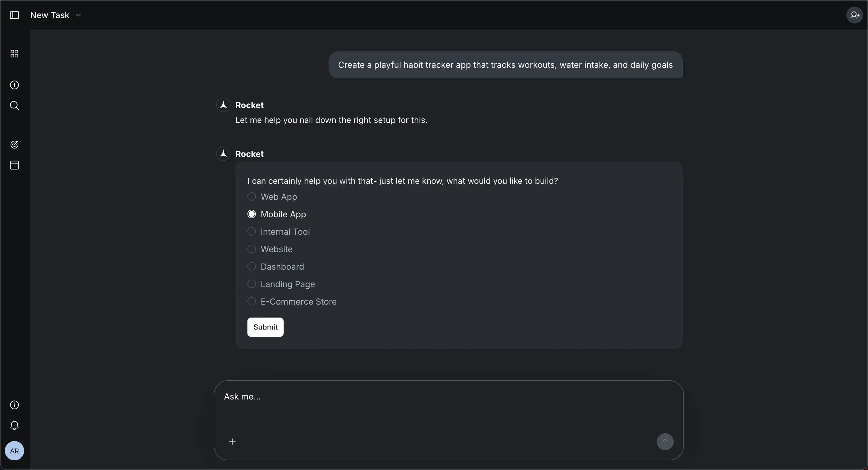
Task: Open search from the sidebar
Action: click(x=14, y=105)
